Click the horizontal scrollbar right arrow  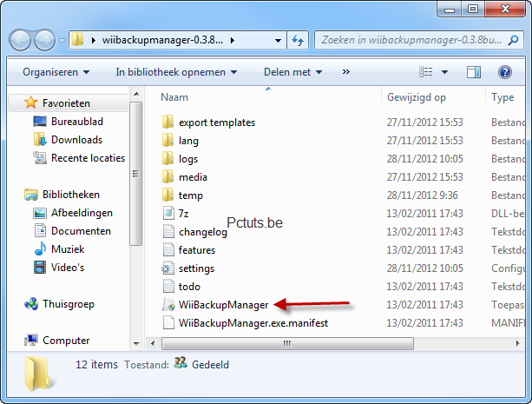click(x=517, y=343)
